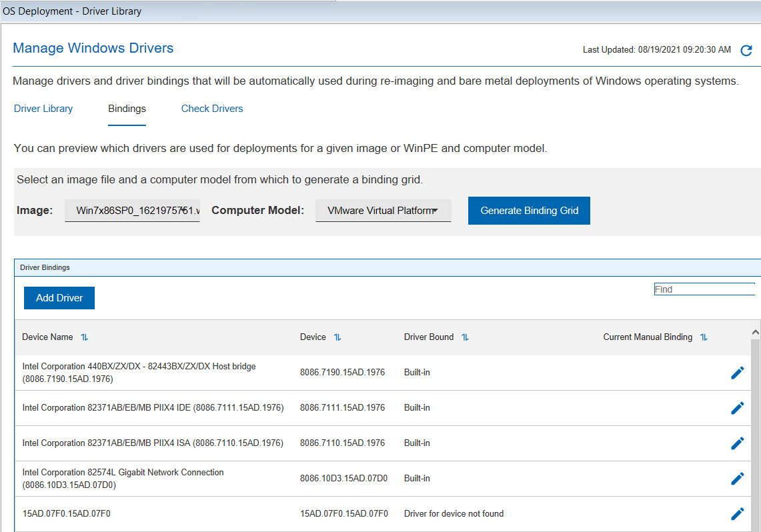The image size is (761, 532).
Task: Edit binding for PIIX4 ISA device
Action: tap(737, 443)
